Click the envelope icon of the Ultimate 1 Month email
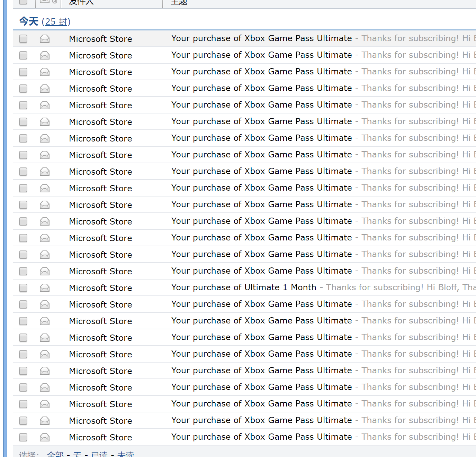Viewport: 476px width, 457px height. (45, 288)
